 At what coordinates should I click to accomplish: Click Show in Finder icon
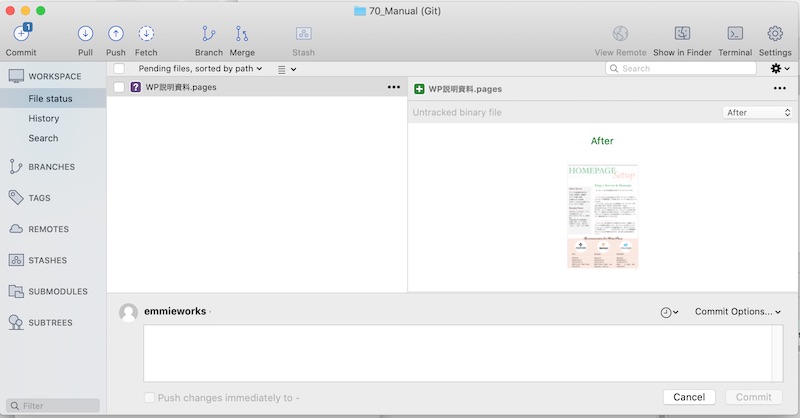pos(682,34)
